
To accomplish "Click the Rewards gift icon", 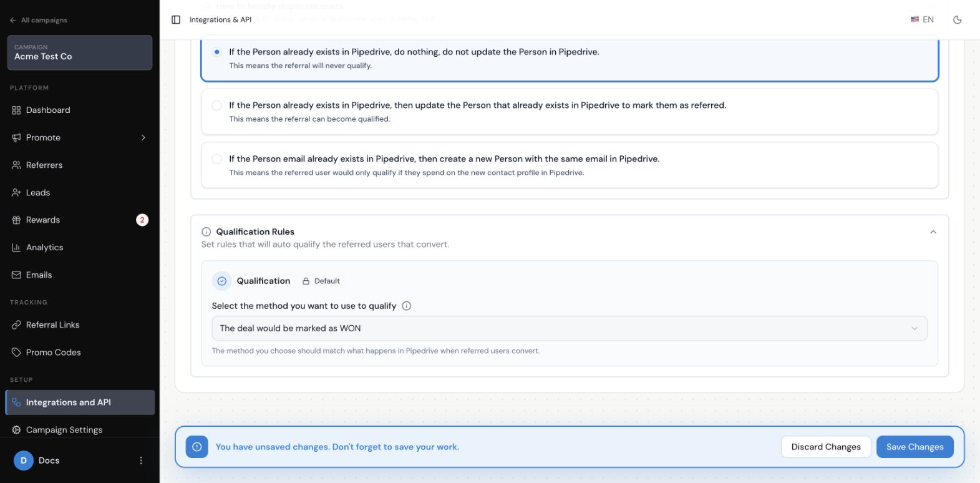I will click(x=16, y=220).
